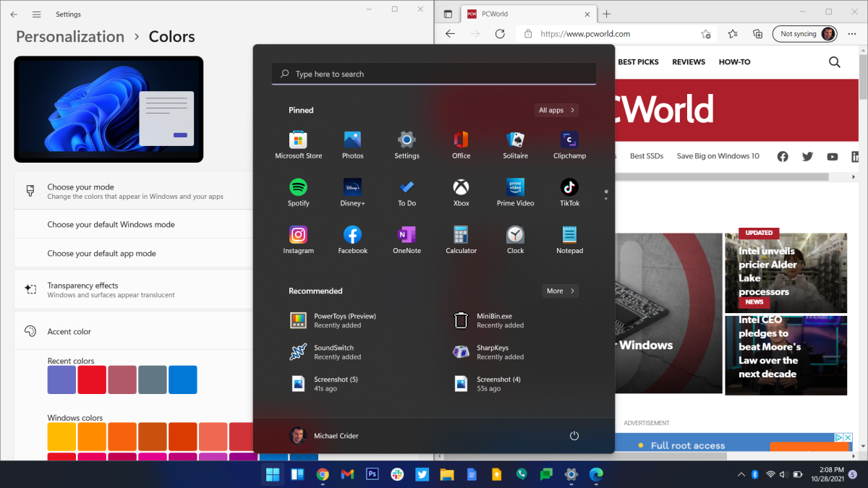868x488 pixels.
Task: Expand the Accent color section
Action: [x=133, y=331]
